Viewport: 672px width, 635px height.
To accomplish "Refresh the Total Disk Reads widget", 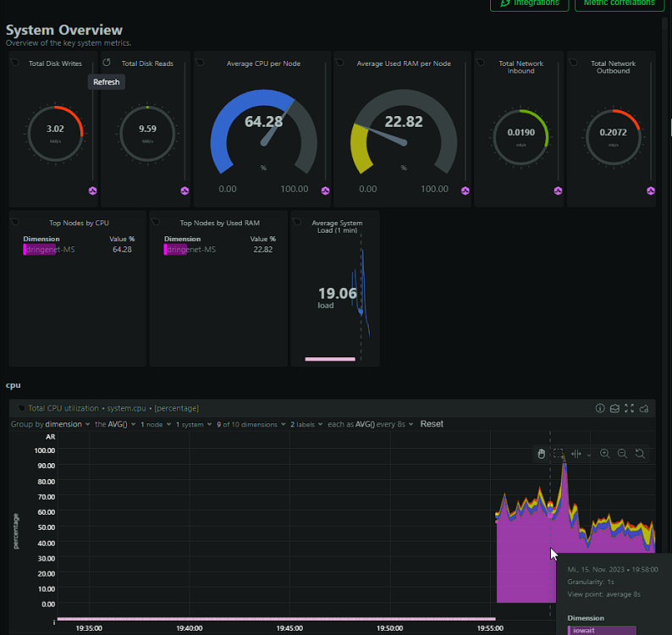I will click(x=107, y=63).
